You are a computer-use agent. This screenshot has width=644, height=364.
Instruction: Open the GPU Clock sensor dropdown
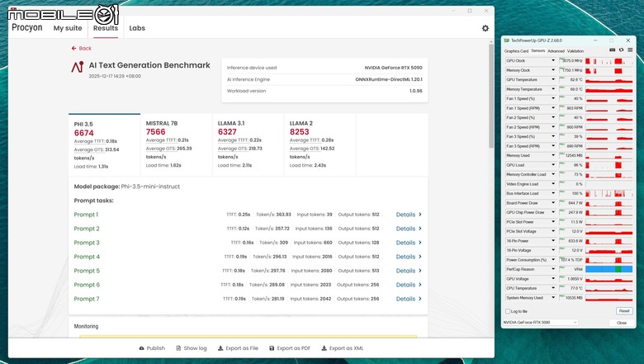click(553, 61)
